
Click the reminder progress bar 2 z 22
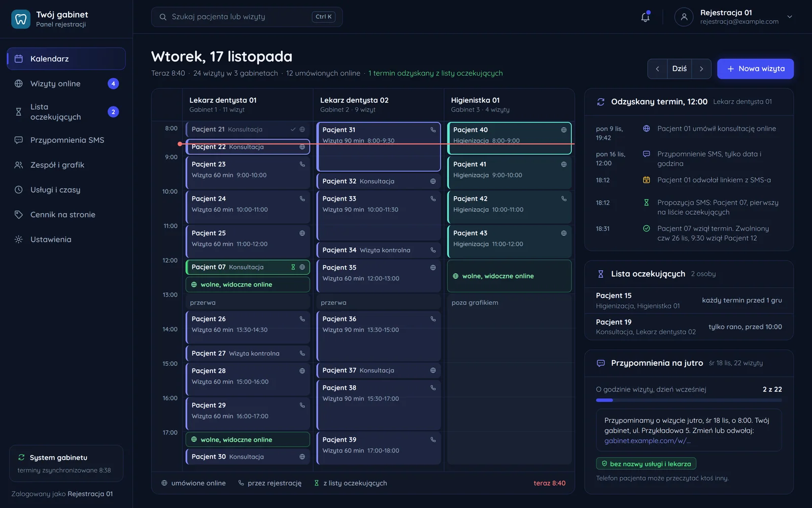click(x=689, y=400)
